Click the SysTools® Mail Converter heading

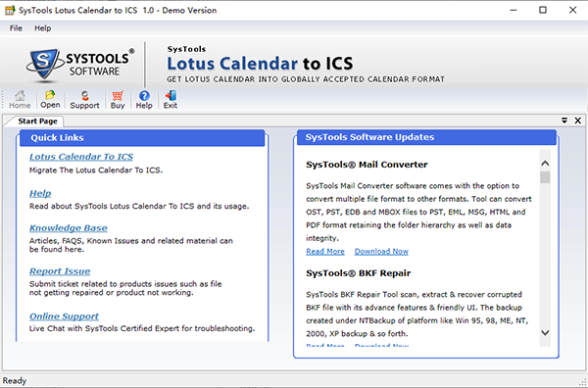point(367,165)
